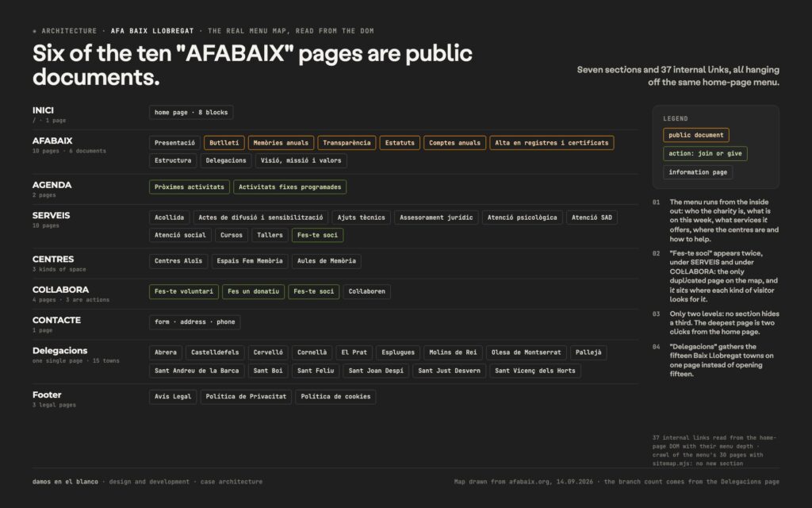
Task: Click 'information page' legend chip
Action: pyautogui.click(x=698, y=172)
